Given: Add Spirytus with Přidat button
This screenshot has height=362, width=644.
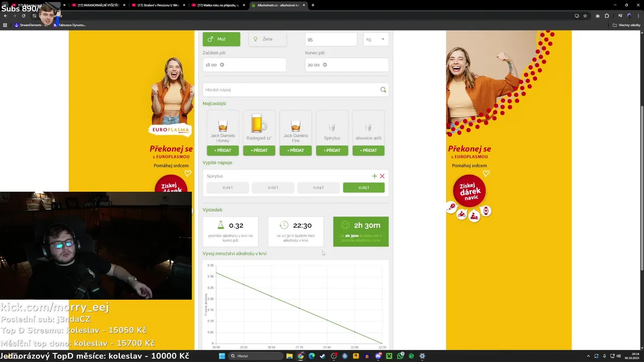Looking at the screenshot, I should click(x=332, y=150).
